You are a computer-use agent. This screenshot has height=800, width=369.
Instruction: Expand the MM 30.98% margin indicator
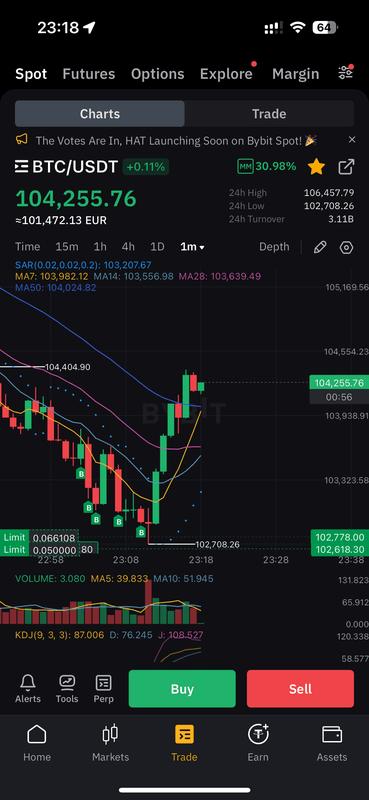click(x=266, y=166)
